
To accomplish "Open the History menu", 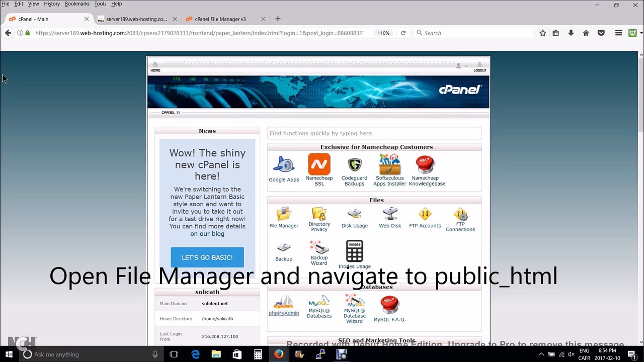I will (x=52, y=4).
